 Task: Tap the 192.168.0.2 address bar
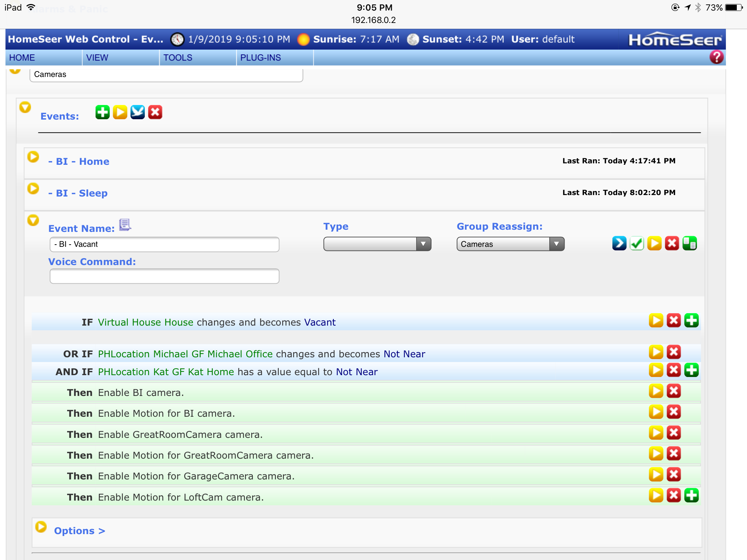pyautogui.click(x=373, y=20)
